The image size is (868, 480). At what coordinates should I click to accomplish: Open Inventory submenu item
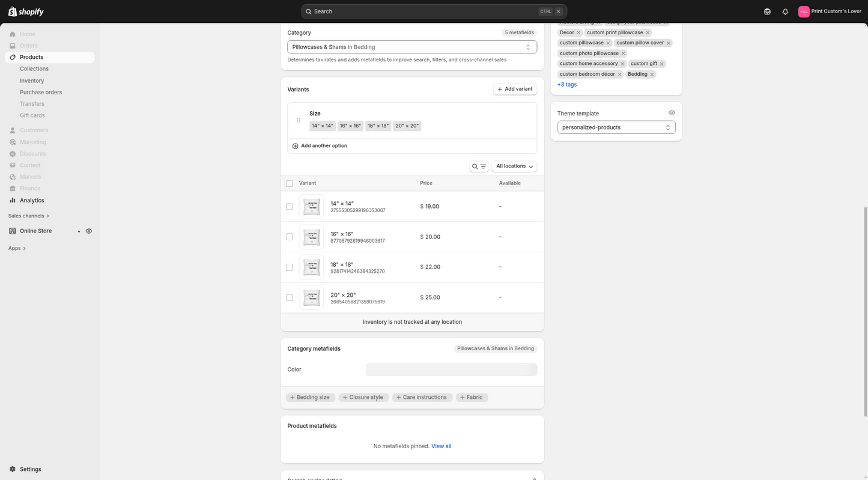[32, 81]
